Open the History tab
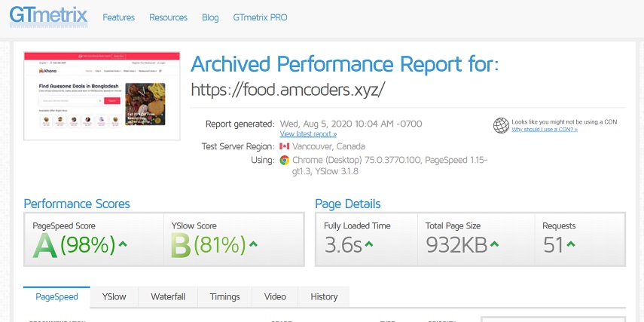Viewport: 644px width, 322px height. (324, 297)
